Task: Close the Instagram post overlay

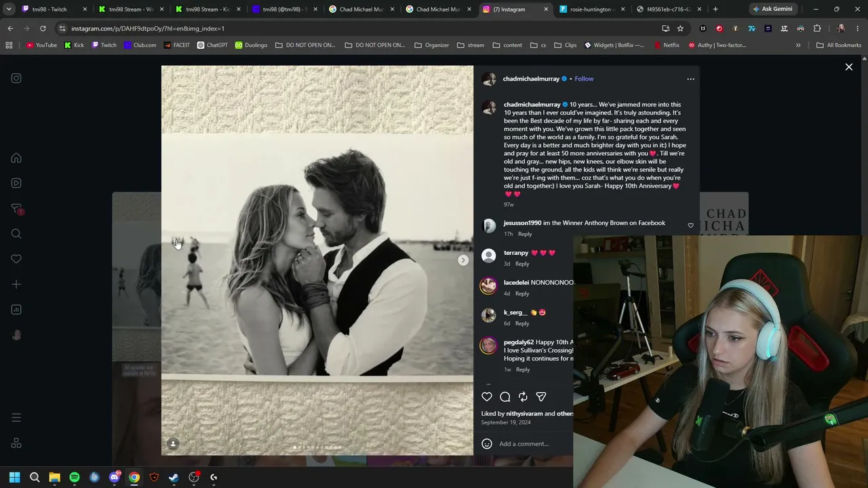Action: [x=848, y=67]
